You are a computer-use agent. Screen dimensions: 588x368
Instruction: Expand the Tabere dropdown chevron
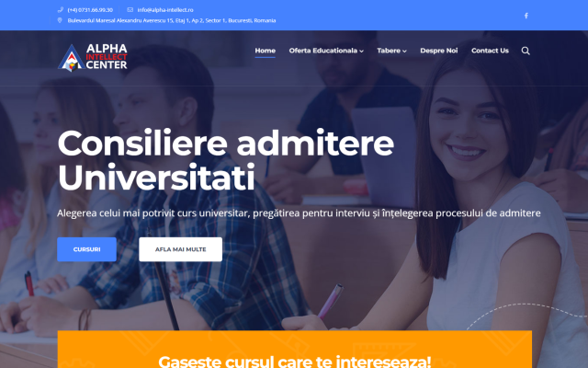[x=404, y=52]
